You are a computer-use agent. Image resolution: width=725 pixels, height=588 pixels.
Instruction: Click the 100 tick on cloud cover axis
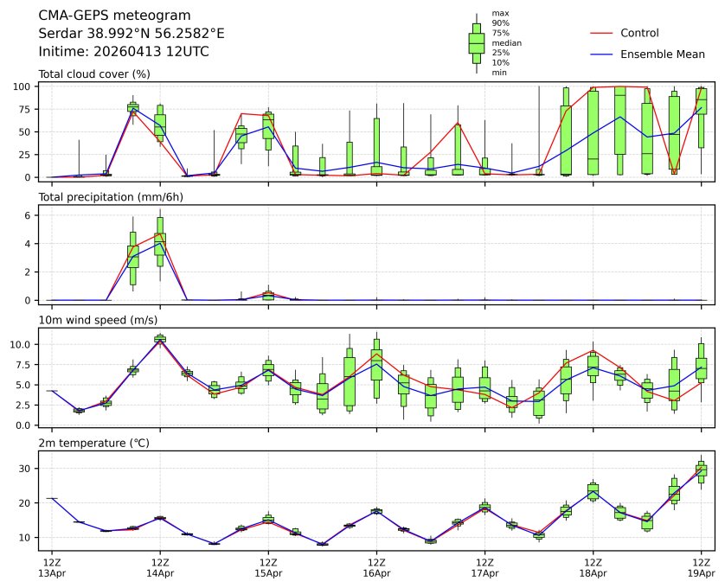coord(25,86)
